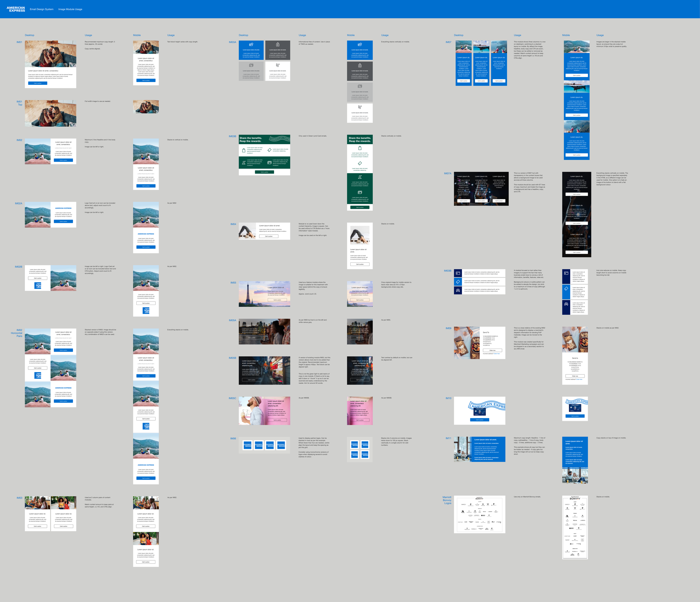Click the IM02A module label
The height and width of the screenshot is (602, 700).
click(x=18, y=203)
